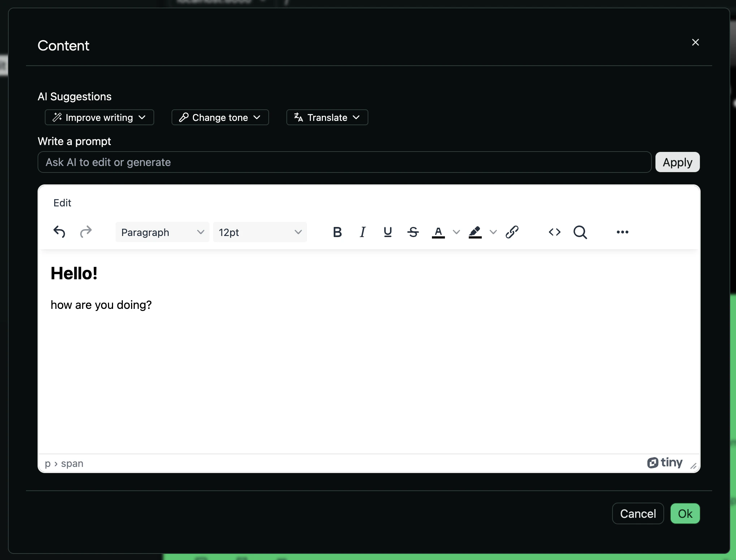Viewport: 736px width, 560px height.
Task: Select the 'span' element path item
Action: (72, 463)
